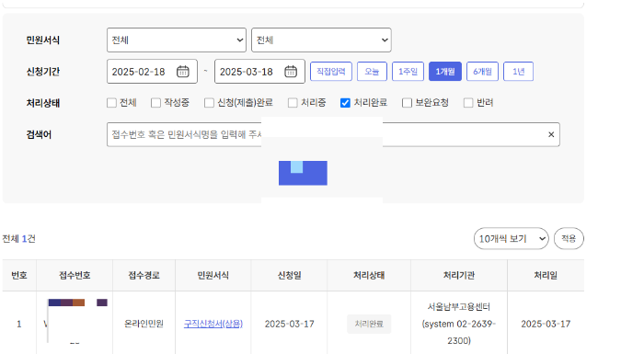Screen dimensions: 644x354
Task: Click the blue search button below 검색어
Action: tap(303, 173)
